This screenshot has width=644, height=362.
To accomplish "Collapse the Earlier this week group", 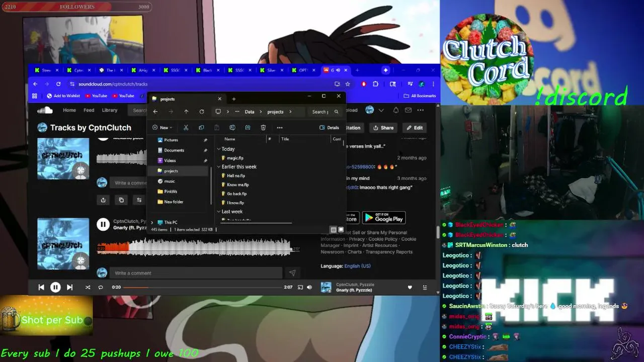I will [219, 167].
